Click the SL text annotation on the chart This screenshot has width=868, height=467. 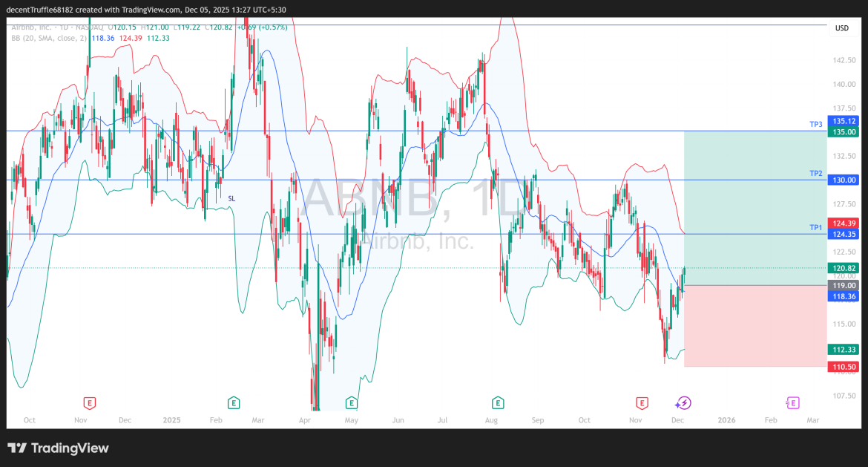231,198
